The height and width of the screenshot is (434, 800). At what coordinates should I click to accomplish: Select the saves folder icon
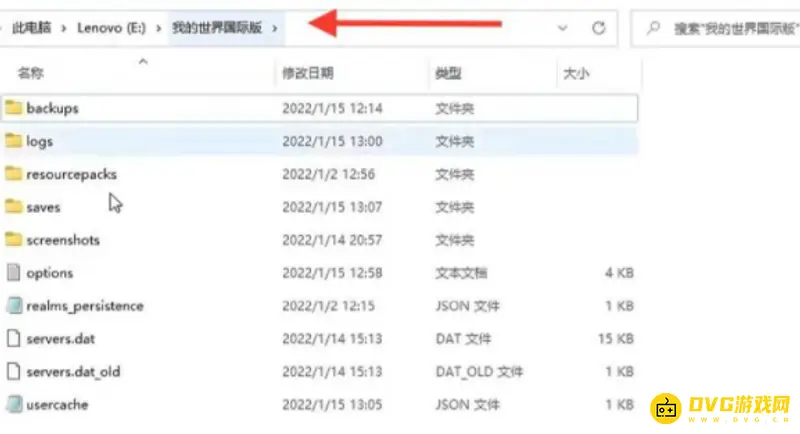coord(13,207)
